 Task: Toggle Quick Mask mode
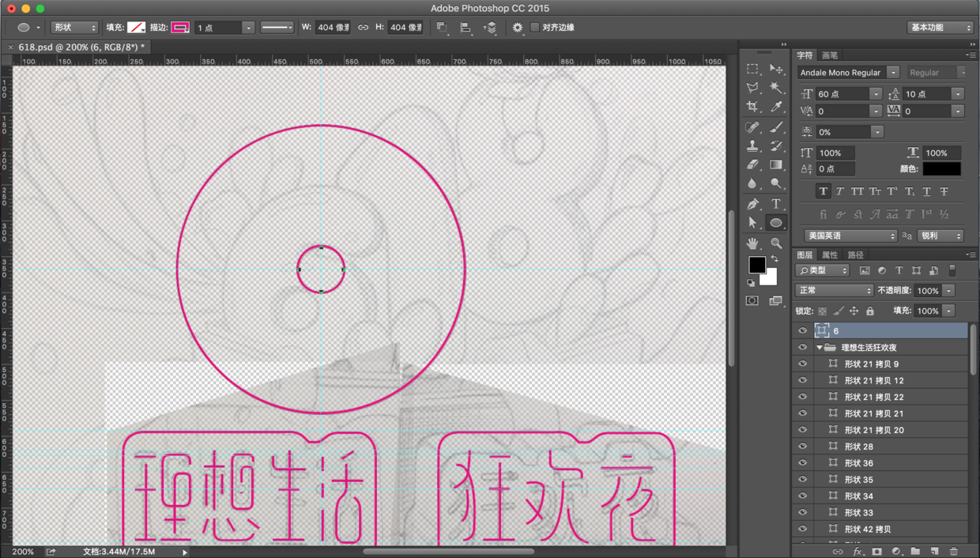(x=752, y=300)
